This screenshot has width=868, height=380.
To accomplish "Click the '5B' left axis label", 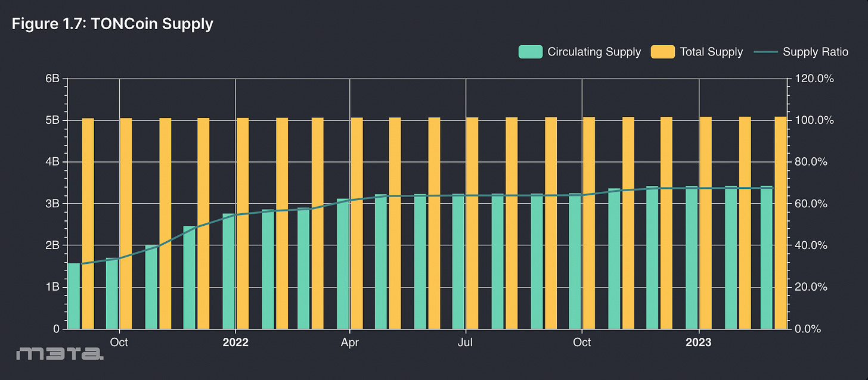I will tap(52, 120).
